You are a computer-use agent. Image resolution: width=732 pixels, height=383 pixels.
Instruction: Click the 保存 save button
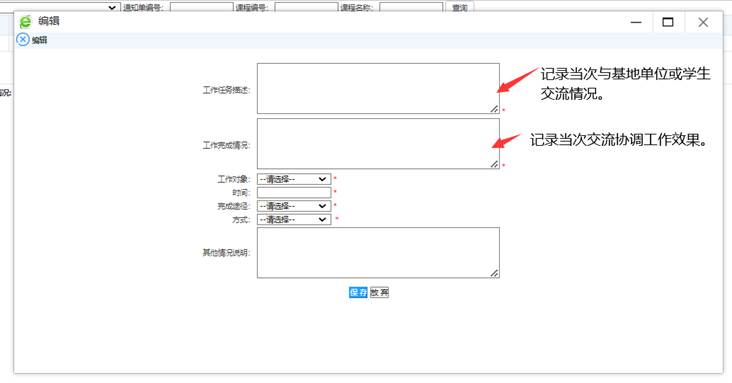pyautogui.click(x=359, y=292)
